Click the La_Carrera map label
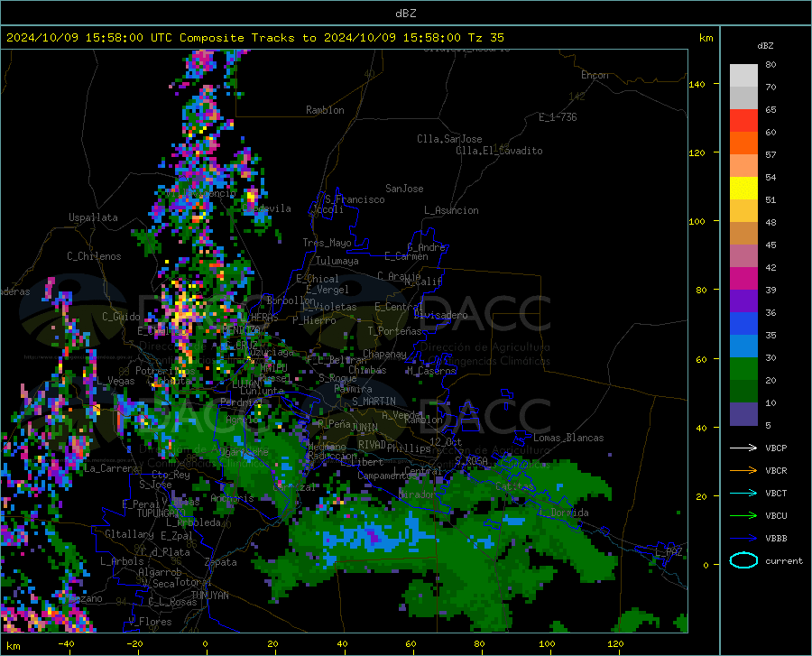 point(111,468)
